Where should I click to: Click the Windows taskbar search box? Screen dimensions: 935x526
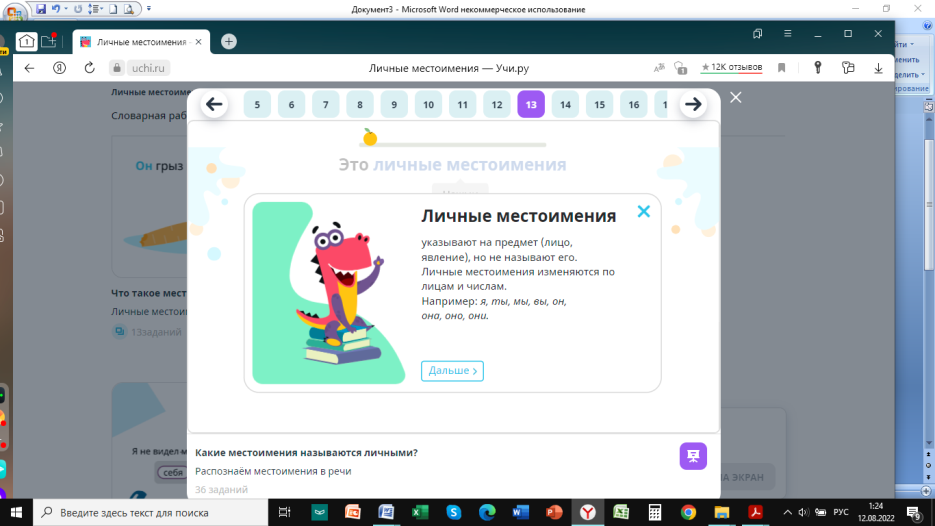(x=150, y=512)
